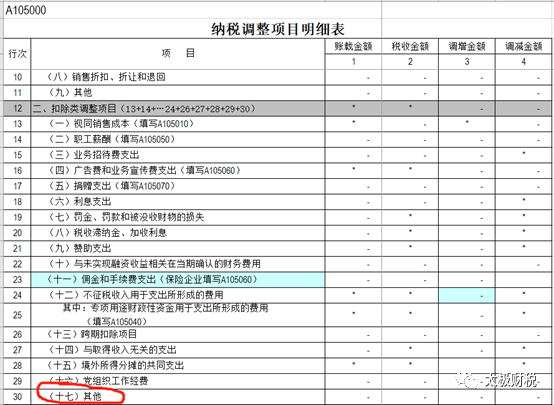The image size is (554, 405).
Task: Click 税收金额 cell for row 18
Action: click(410, 201)
